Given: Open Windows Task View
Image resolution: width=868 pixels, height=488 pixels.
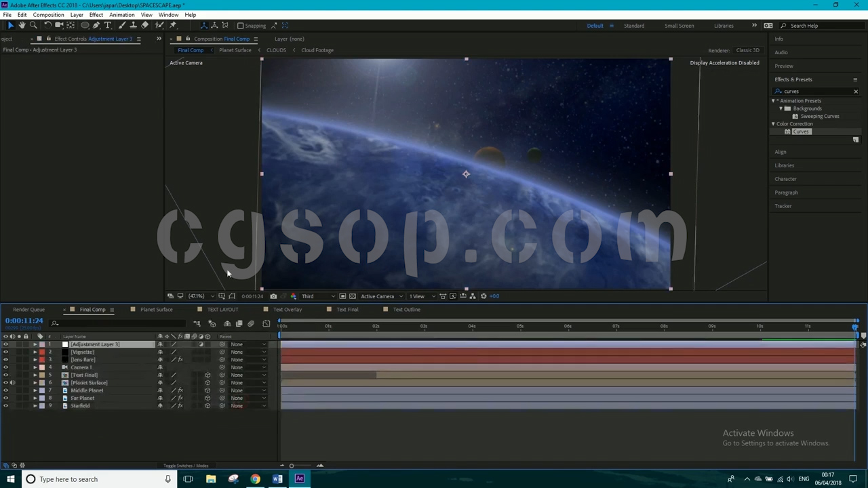Looking at the screenshot, I should click(188, 479).
